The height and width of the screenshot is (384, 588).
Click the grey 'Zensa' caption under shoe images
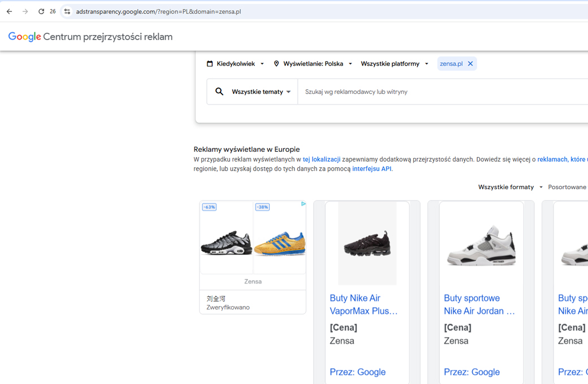(x=253, y=281)
